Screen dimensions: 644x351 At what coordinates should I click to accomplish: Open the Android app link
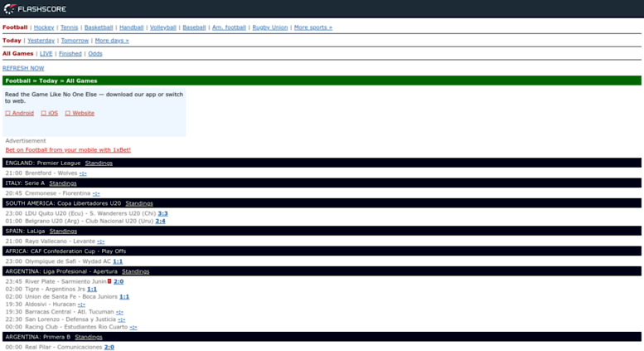(20, 113)
